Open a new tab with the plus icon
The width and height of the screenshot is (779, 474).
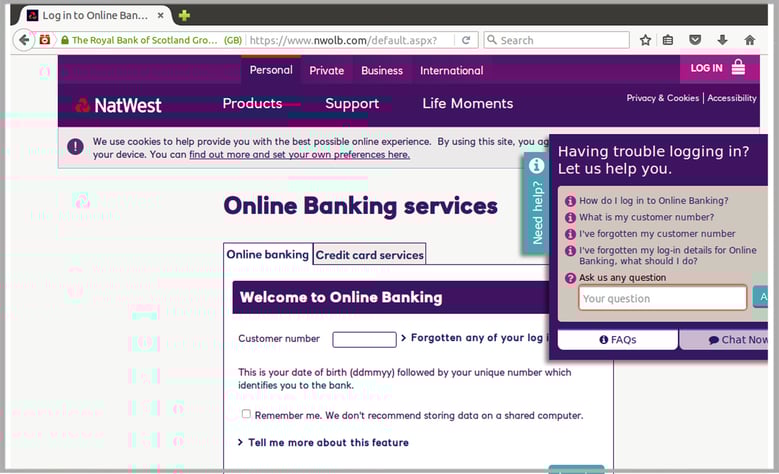click(184, 15)
